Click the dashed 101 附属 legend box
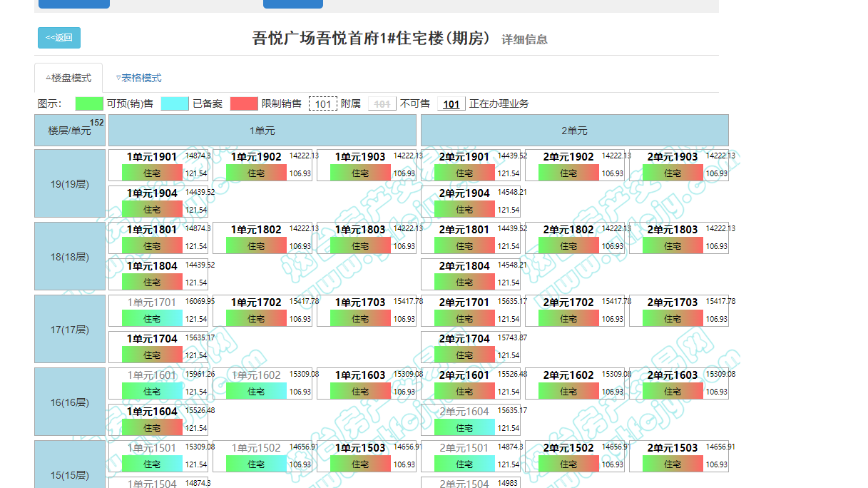The height and width of the screenshot is (488, 868). pyautogui.click(x=323, y=104)
